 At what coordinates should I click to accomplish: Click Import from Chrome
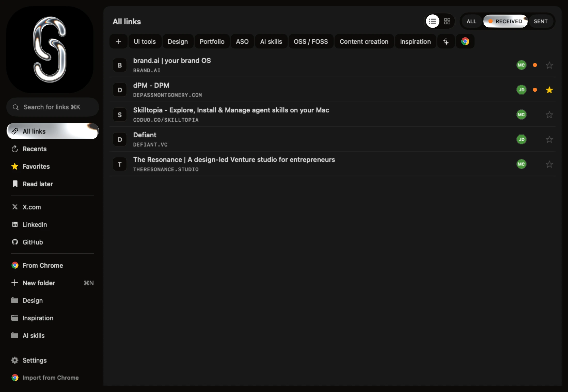coord(53,378)
